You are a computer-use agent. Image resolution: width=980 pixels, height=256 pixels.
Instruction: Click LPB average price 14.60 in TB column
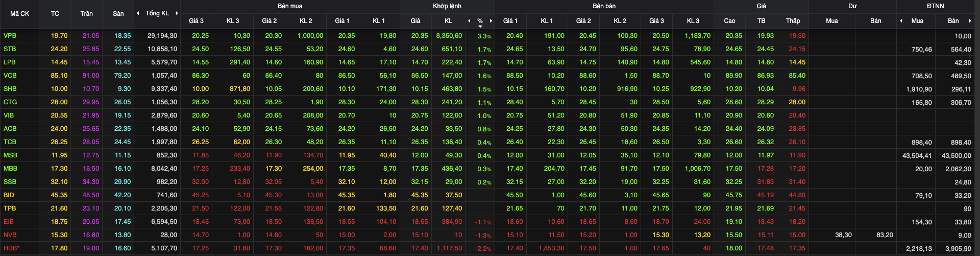(765, 62)
